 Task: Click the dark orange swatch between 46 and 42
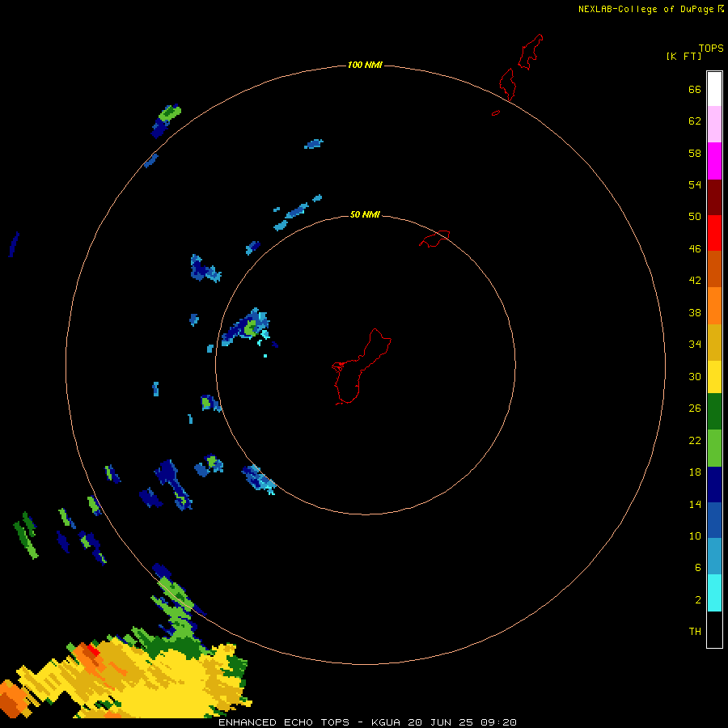(714, 269)
